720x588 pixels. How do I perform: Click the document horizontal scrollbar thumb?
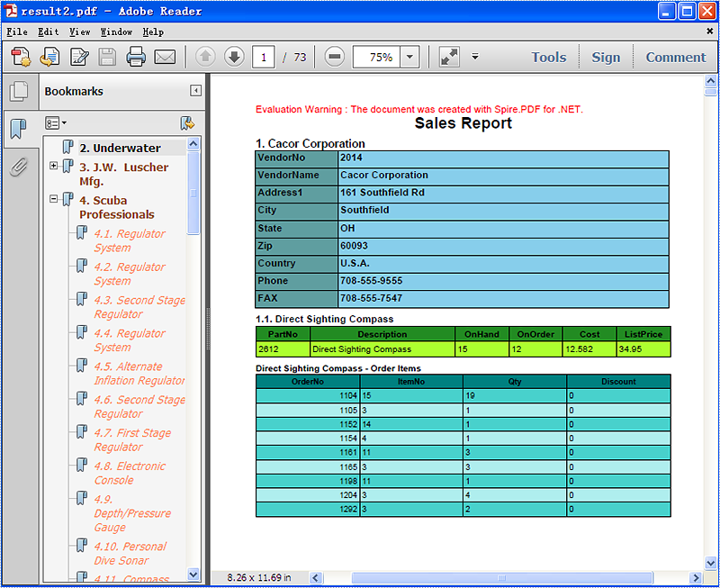tap(502, 577)
